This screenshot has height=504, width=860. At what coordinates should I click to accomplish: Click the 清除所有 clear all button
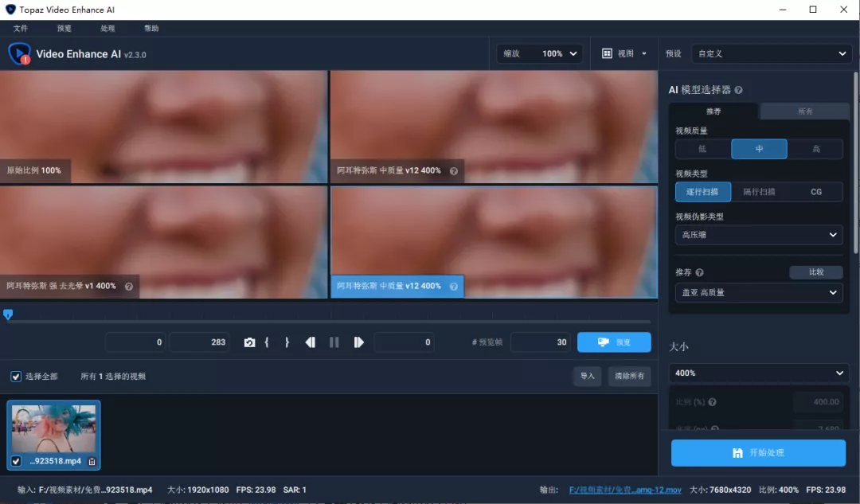click(x=630, y=377)
